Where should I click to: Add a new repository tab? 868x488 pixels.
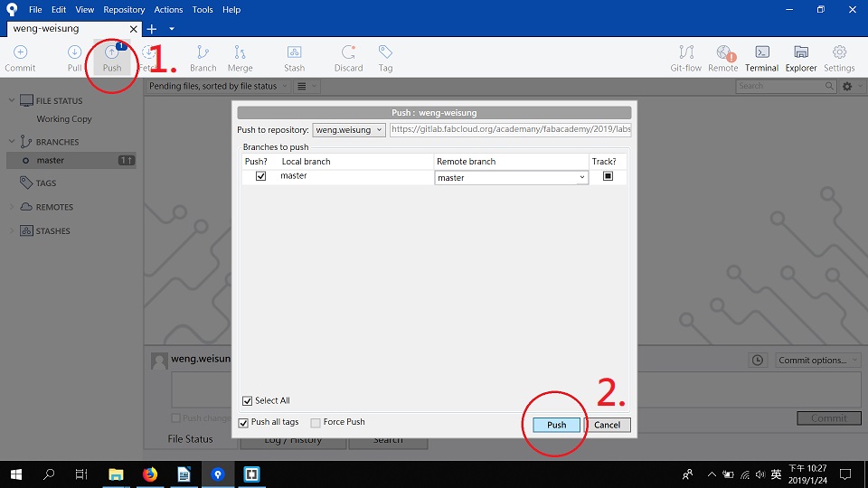pyautogui.click(x=152, y=28)
